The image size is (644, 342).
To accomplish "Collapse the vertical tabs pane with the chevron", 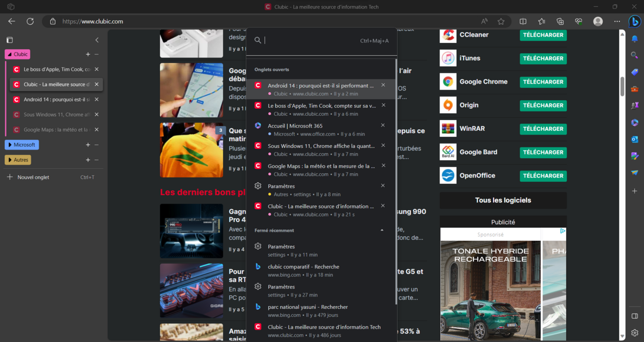I will coord(97,40).
